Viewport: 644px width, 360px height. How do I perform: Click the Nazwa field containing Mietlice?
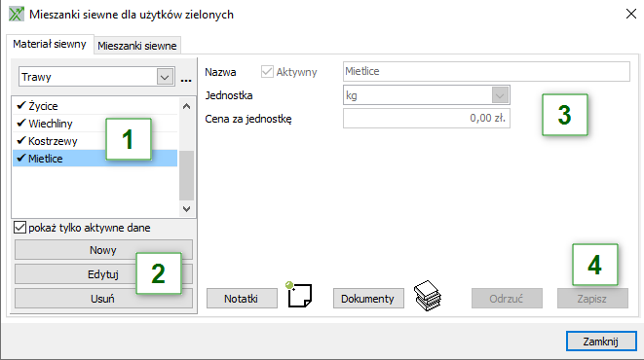point(486,71)
